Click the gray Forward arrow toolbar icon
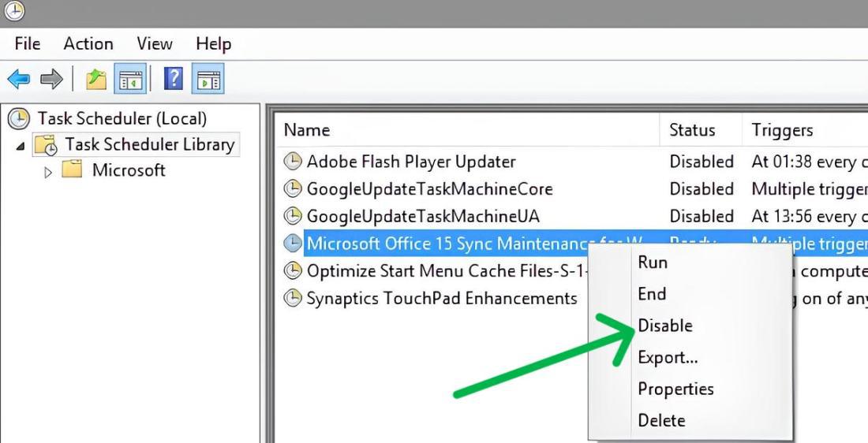The image size is (868, 443). pos(51,79)
